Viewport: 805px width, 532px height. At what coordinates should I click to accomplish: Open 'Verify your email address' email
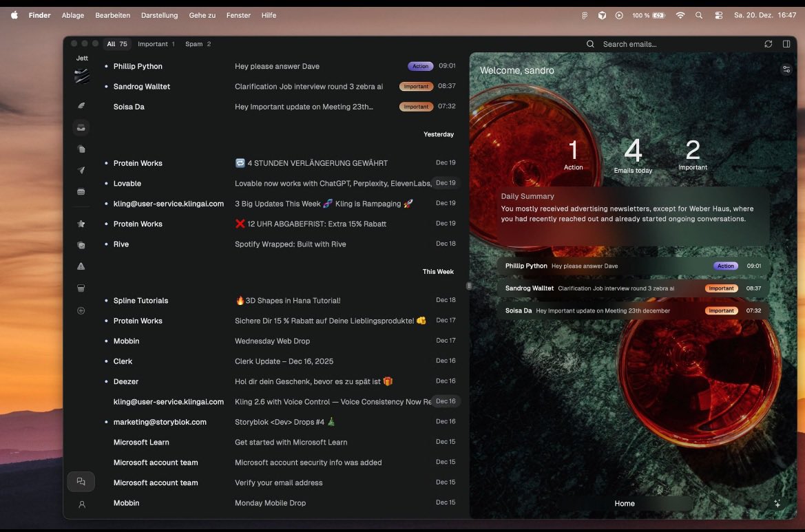point(280,482)
